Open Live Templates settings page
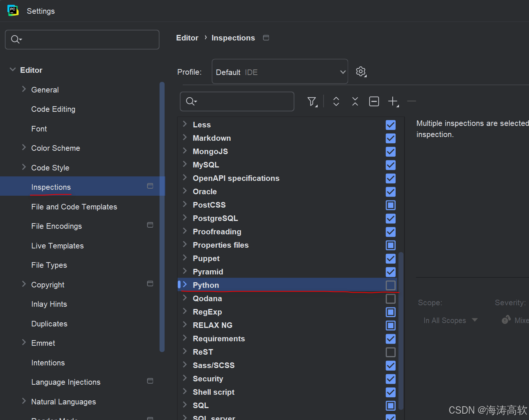Screen dimensions: 529x420 (x=57, y=246)
